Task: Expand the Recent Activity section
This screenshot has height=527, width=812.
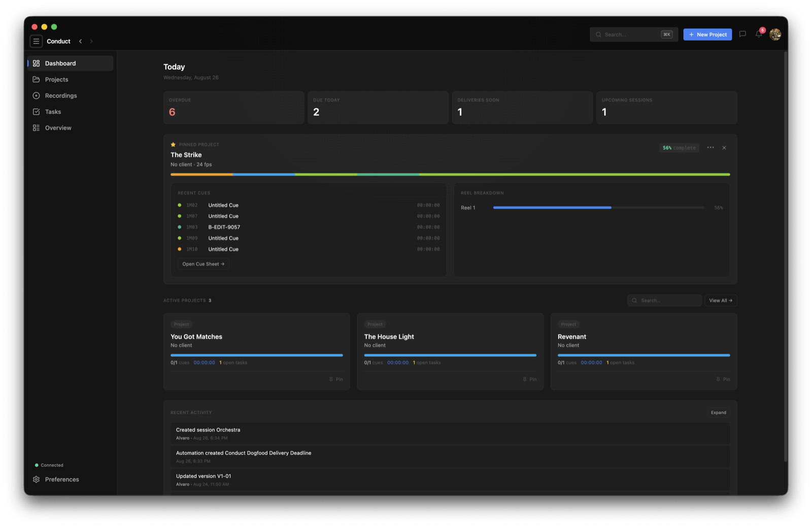Action: (x=718, y=412)
